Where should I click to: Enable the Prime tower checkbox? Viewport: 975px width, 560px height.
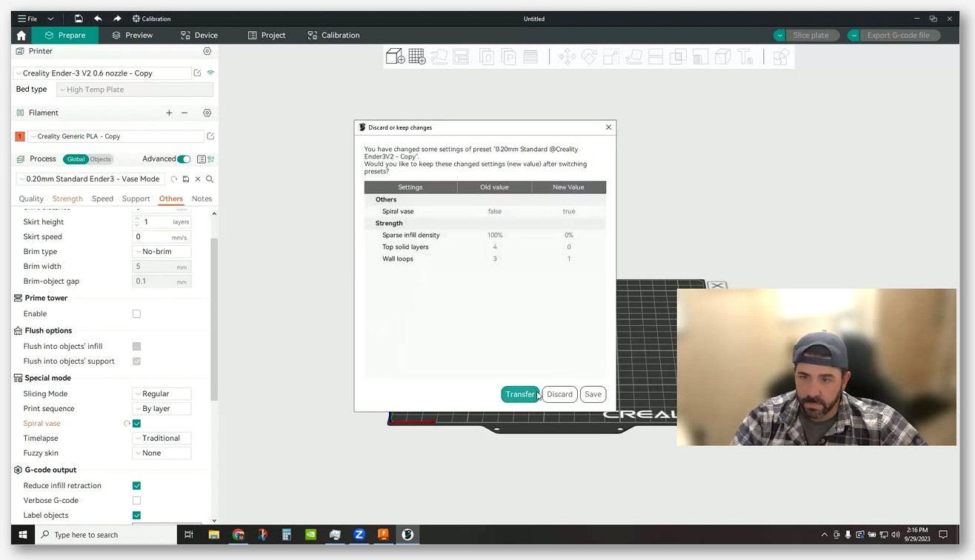point(136,314)
